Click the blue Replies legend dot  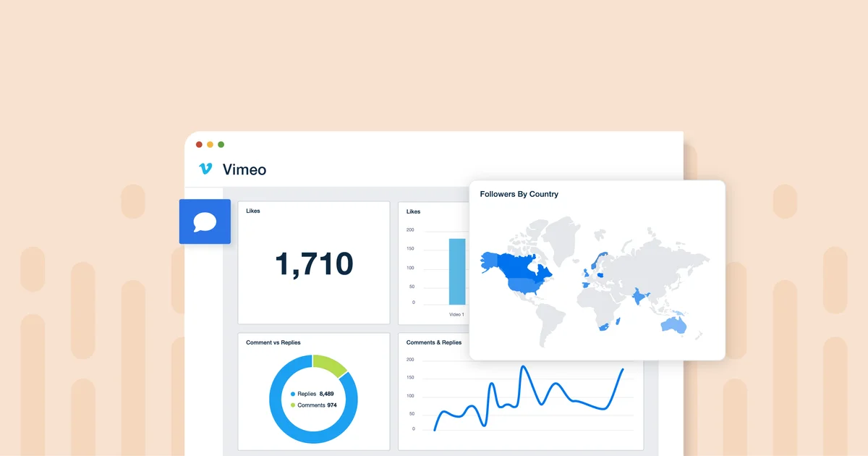292,394
